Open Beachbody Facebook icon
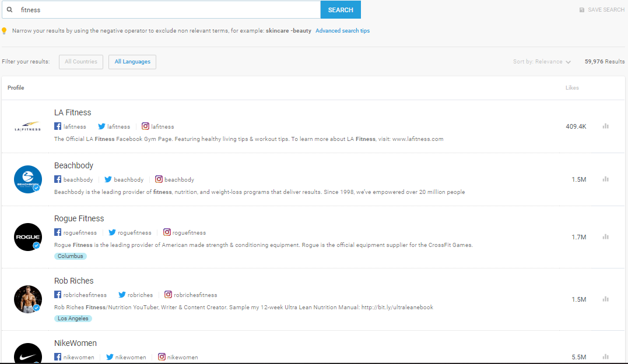The width and height of the screenshot is (628, 364). [58, 179]
